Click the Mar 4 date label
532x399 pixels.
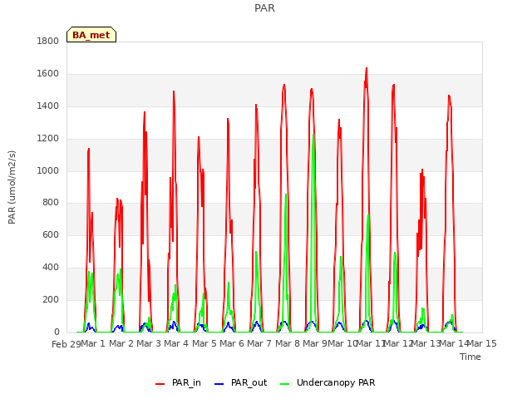coord(176,343)
